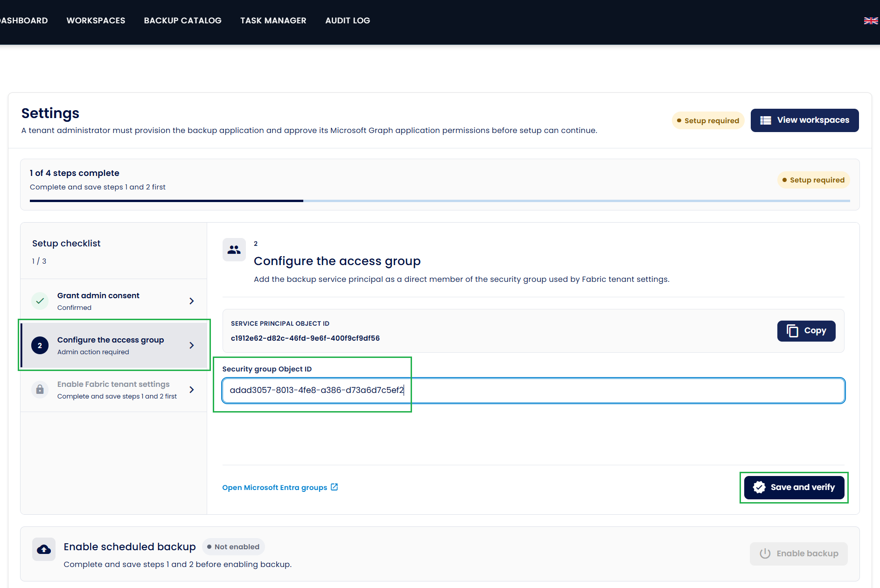
Task: Click the Setup required badge near View workspaces
Action: point(708,120)
